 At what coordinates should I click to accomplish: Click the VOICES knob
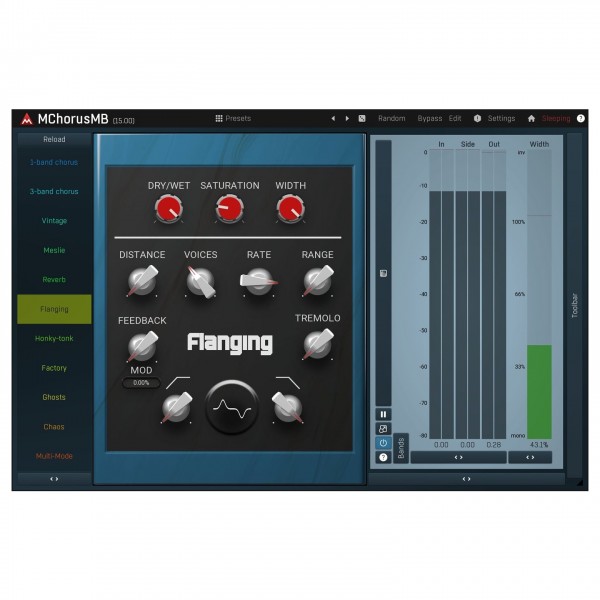[x=201, y=282]
